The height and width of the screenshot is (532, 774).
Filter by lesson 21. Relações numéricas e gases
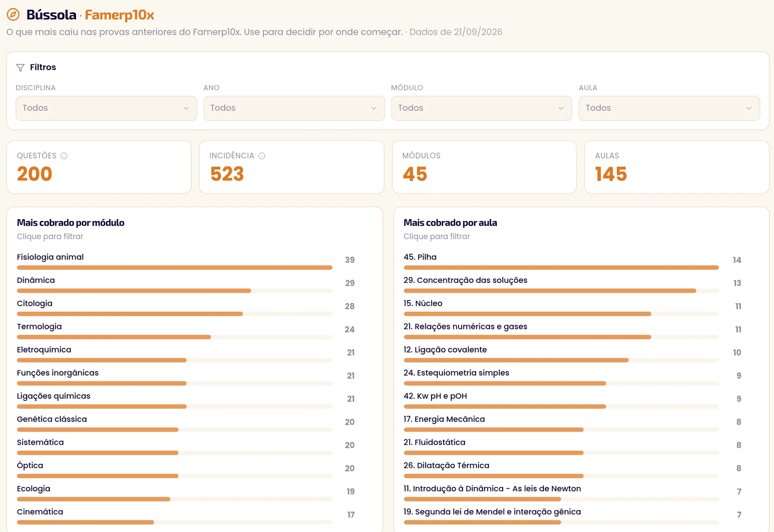pos(572,330)
